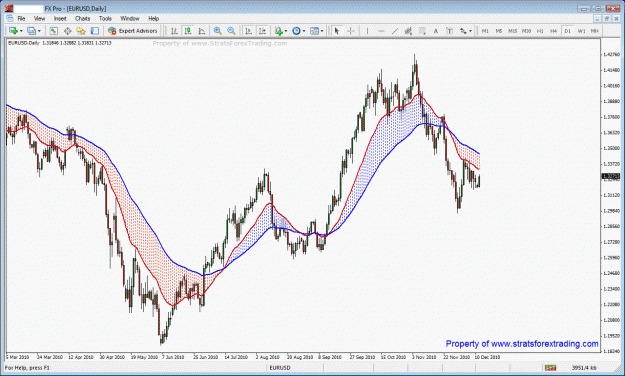Select the Fibonacci Retracement tool
This screenshot has width=625, height=376.
coord(422,31)
